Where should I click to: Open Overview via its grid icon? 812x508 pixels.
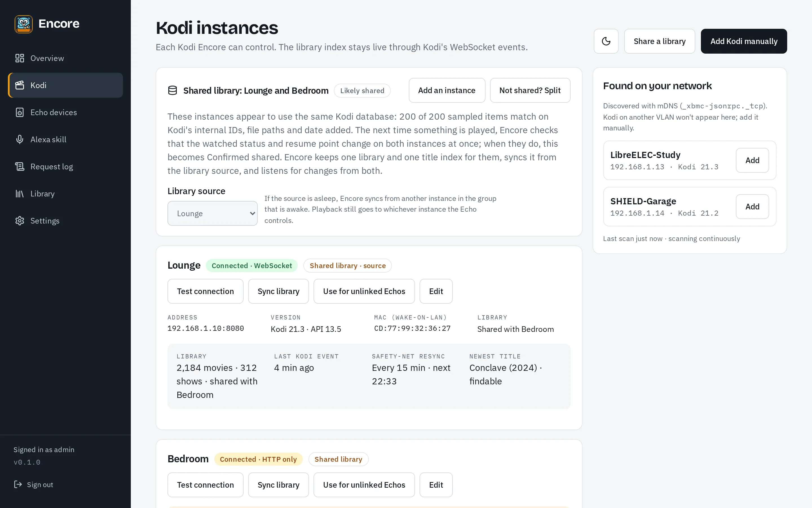click(x=20, y=58)
